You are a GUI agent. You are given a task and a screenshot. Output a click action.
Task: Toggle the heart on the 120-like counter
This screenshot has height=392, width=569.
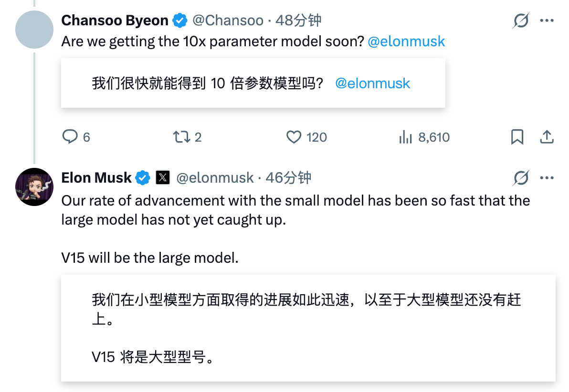click(x=295, y=137)
